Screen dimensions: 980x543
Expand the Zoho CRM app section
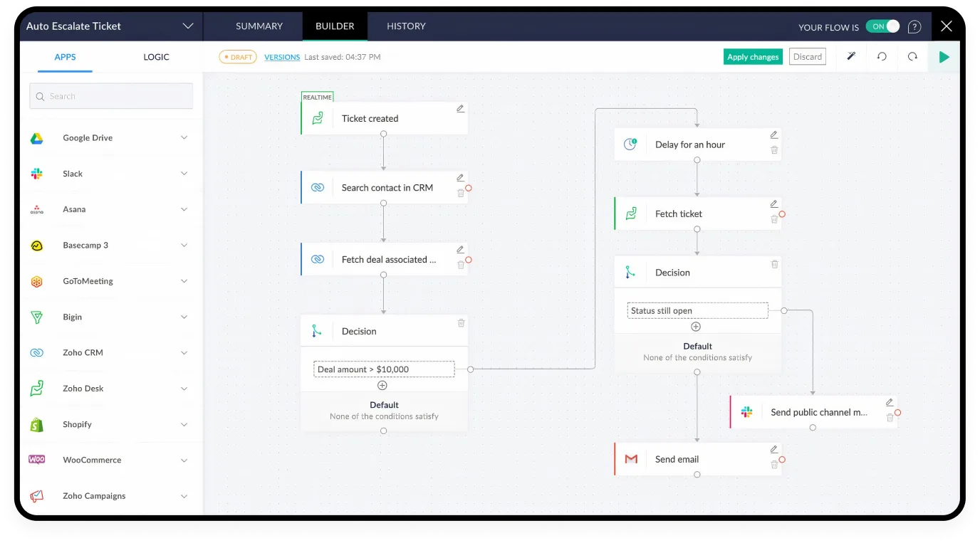pyautogui.click(x=184, y=353)
